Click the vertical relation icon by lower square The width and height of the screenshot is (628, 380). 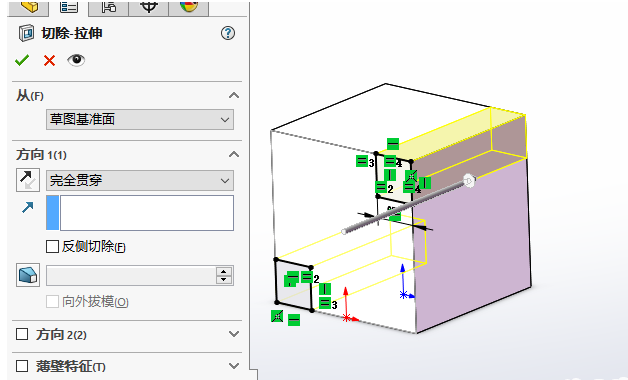point(325,289)
